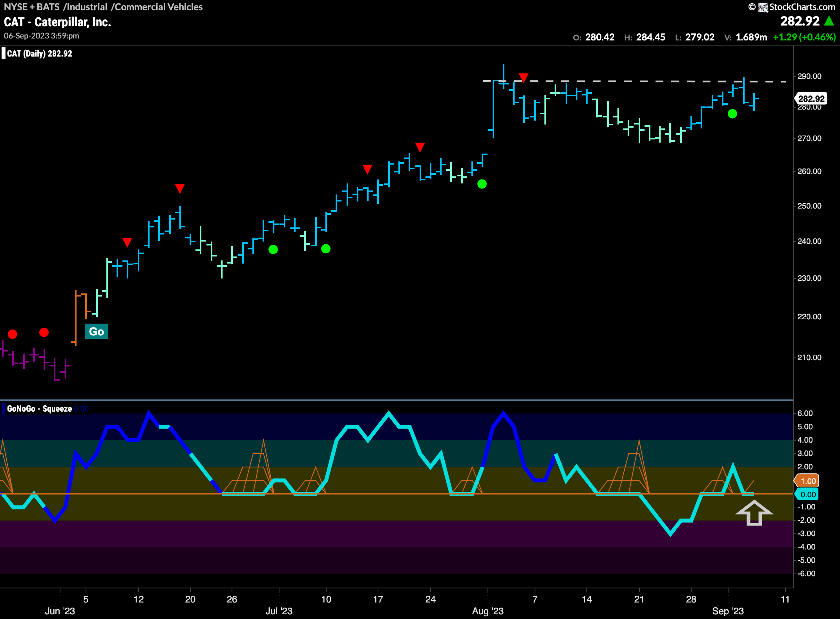Click the blue legend marker beside GoNoGo - Squeeze
This screenshot has width=840, height=619.
point(4,408)
